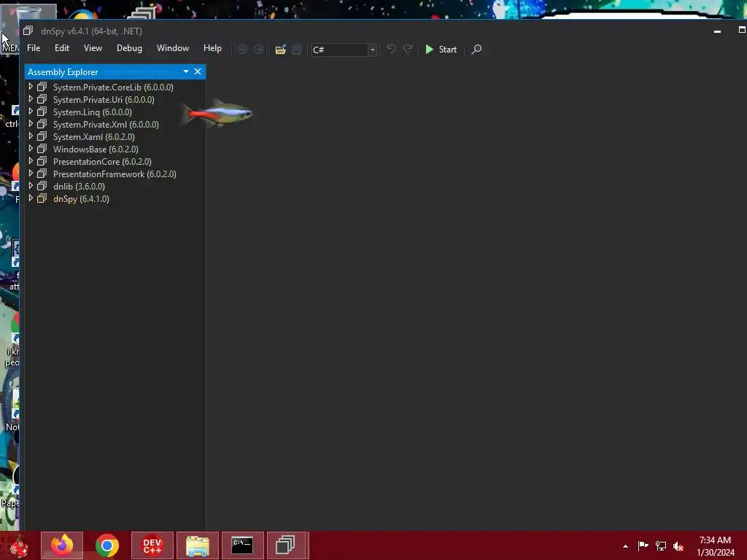The height and width of the screenshot is (560, 747).
Task: Start debugging with the Start button
Action: tap(441, 50)
